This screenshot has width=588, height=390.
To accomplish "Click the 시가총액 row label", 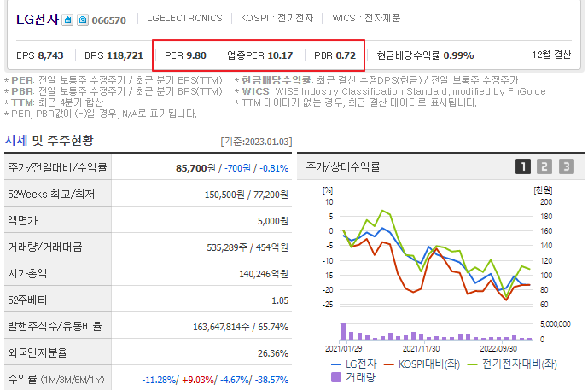I will coord(27,273).
